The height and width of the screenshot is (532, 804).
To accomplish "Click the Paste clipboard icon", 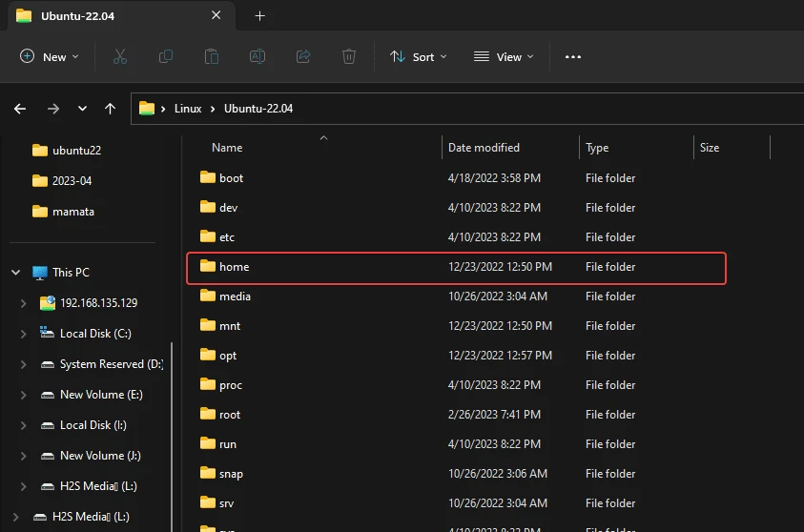I will coord(212,57).
